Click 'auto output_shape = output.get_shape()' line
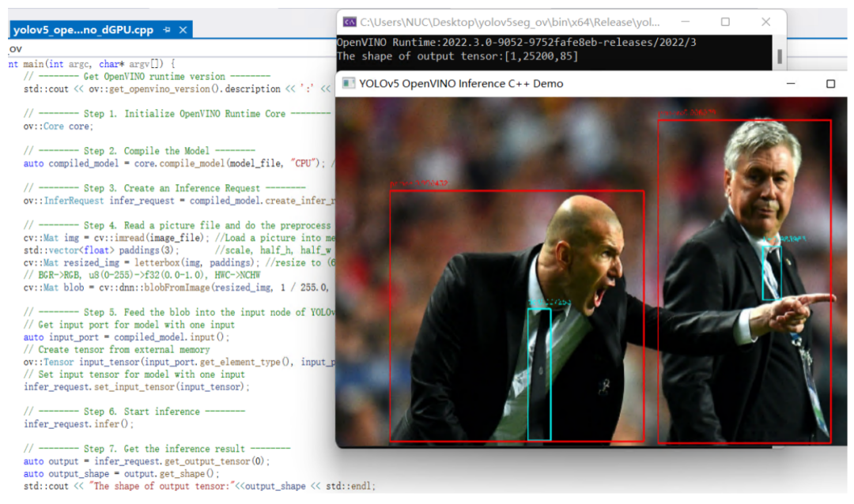 (x=122, y=474)
